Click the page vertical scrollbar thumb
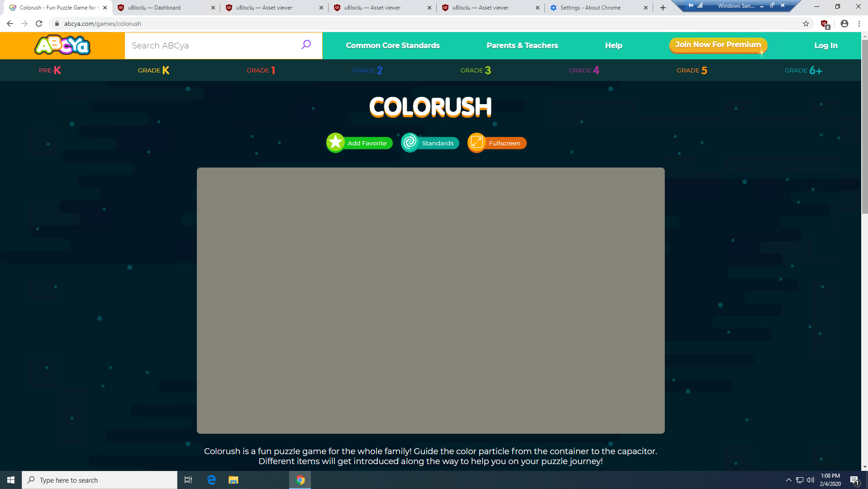 pyautogui.click(x=865, y=126)
